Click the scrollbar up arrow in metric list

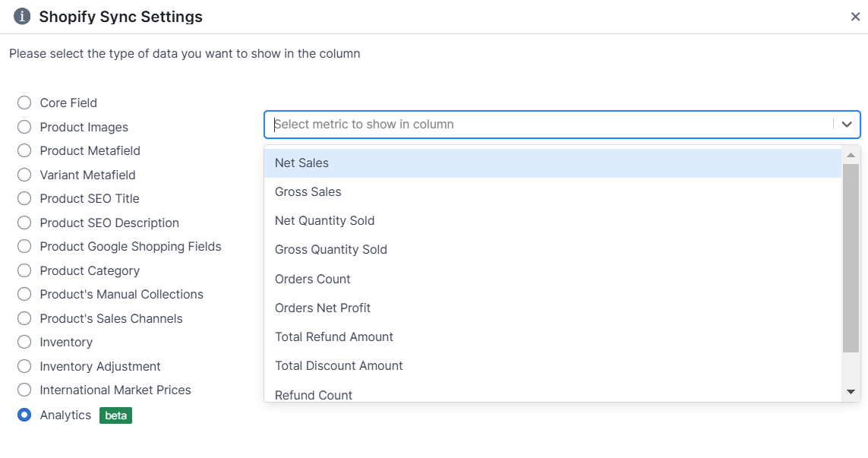[851, 154]
